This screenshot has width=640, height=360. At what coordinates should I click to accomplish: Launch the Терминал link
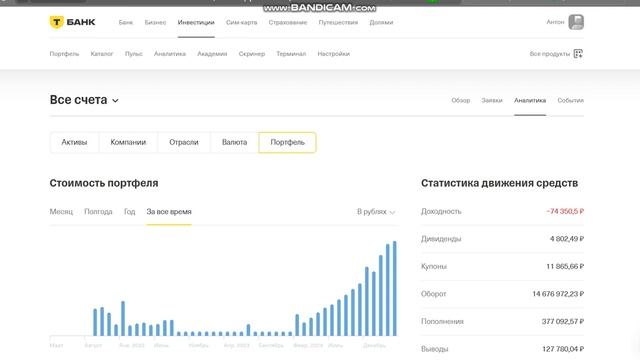tap(291, 54)
